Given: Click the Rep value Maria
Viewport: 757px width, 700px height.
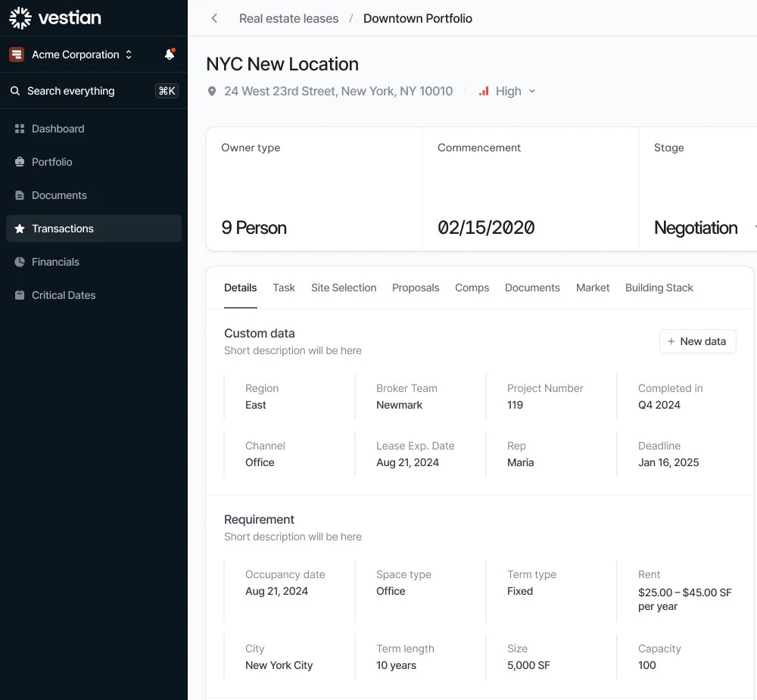Looking at the screenshot, I should click(x=521, y=462).
